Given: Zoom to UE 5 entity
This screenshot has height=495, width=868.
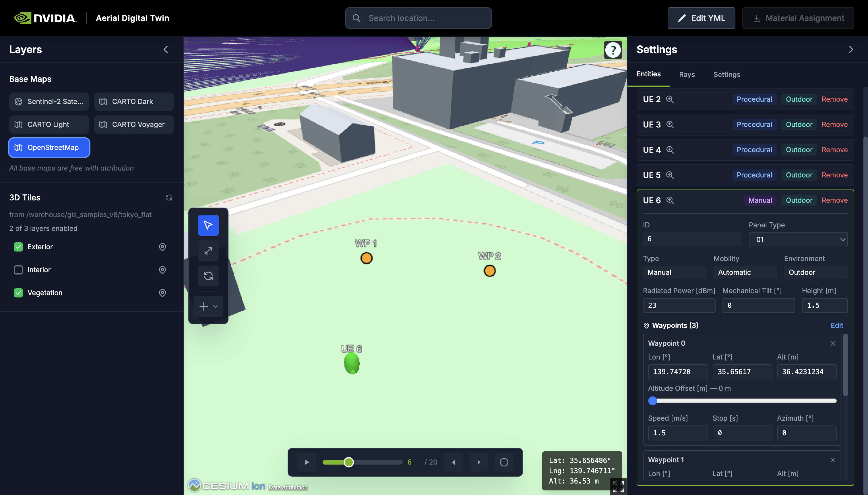Looking at the screenshot, I should [670, 175].
